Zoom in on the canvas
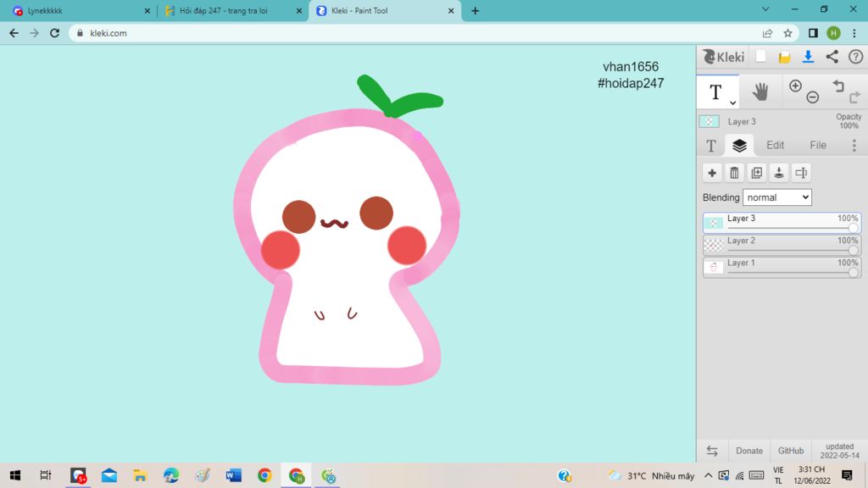Screen dimensions: 868x488 pos(795,86)
